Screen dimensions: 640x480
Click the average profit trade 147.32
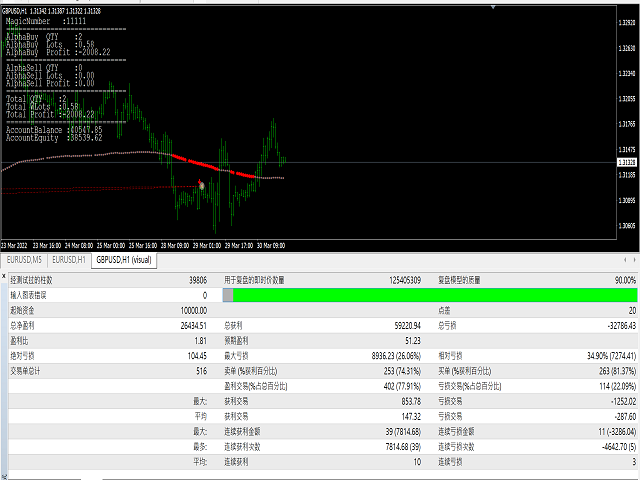(x=411, y=416)
